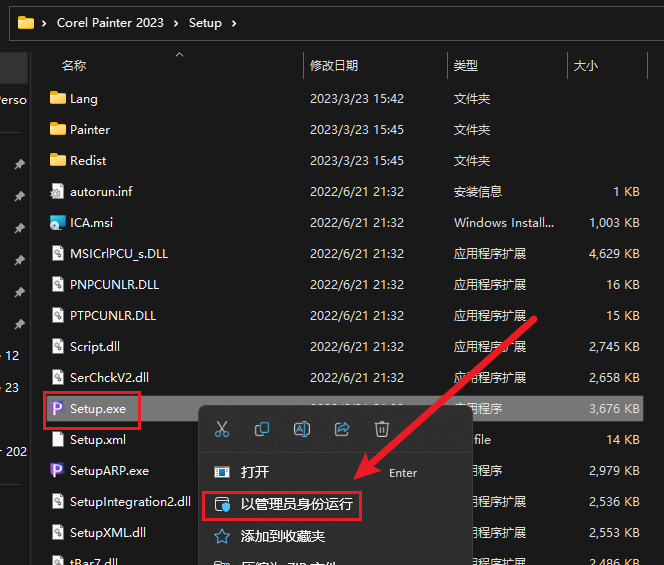
Task: Click the Setup.exe file name
Action: (x=98, y=409)
